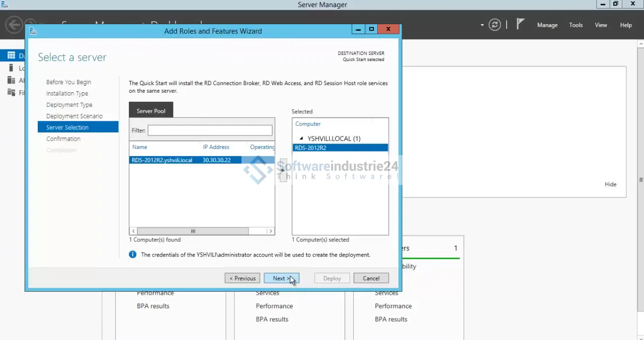Viewport: 644px width, 340px height.
Task: Sort server pool by Name column
Action: click(140, 147)
